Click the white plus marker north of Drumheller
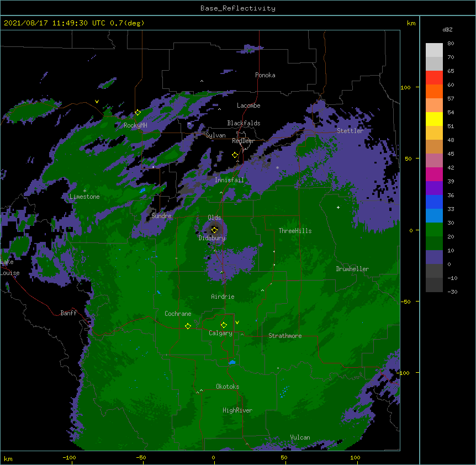Viewport: 476px width, 465px height. (x=338, y=207)
